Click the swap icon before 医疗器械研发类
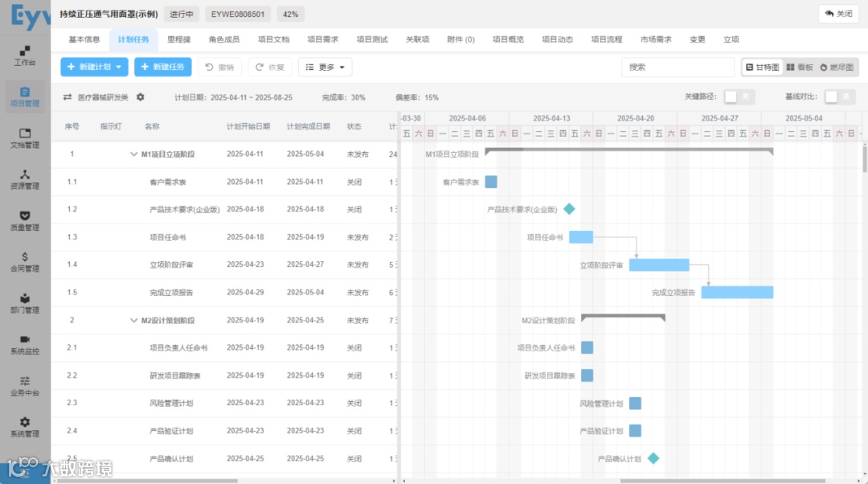Image resolution: width=868 pixels, height=484 pixels. 68,97
